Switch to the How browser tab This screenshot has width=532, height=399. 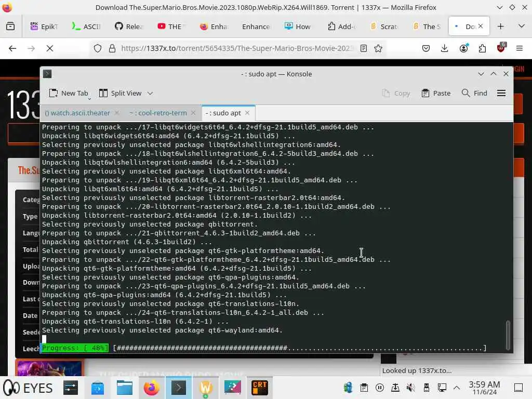coord(298,26)
